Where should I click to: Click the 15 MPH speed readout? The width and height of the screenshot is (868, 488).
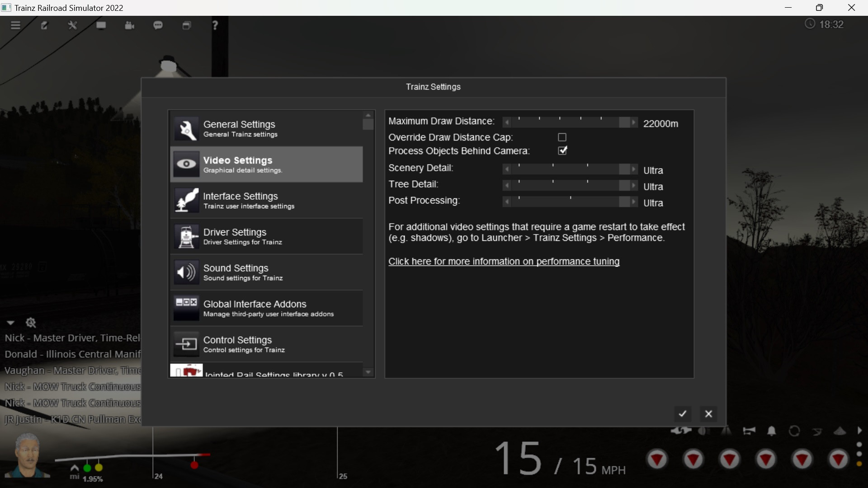point(560,460)
